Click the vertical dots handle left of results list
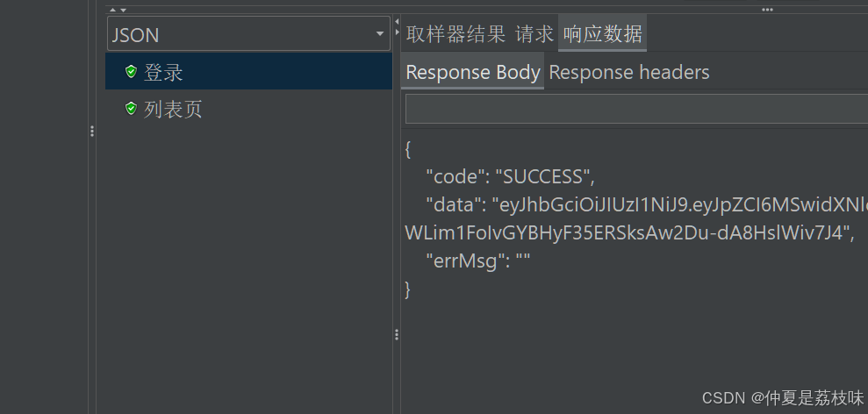This screenshot has height=414, width=868. (x=92, y=132)
